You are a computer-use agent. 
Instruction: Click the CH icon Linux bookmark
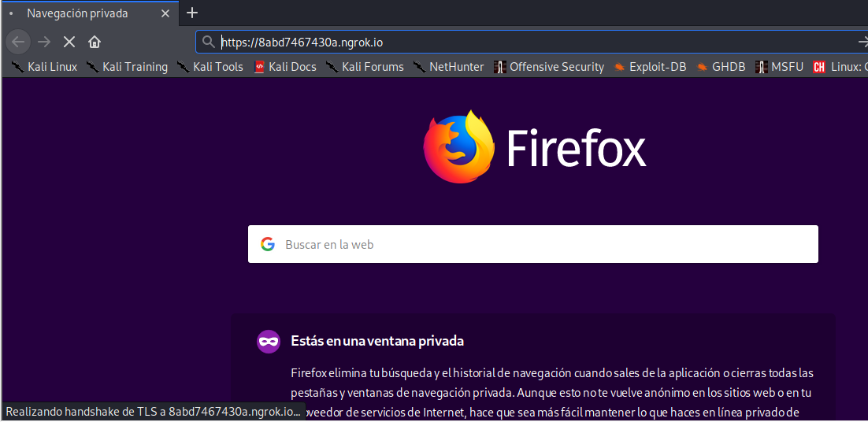[840, 67]
